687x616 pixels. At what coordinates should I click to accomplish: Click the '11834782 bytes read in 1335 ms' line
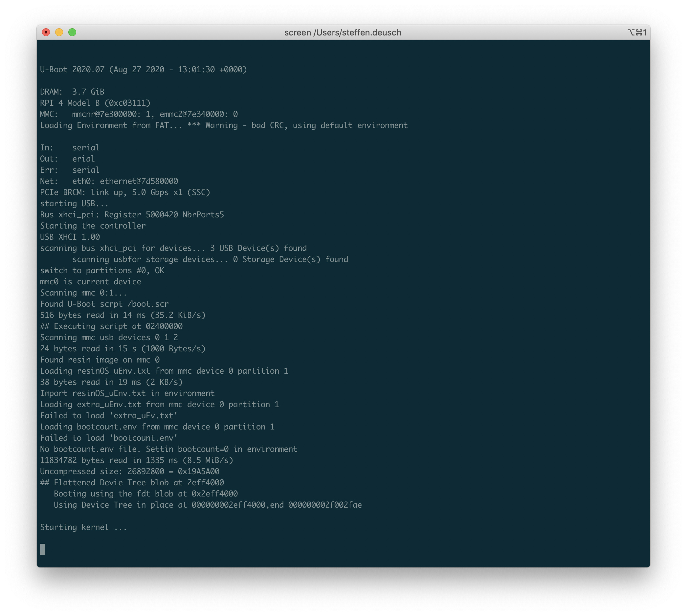tap(137, 460)
